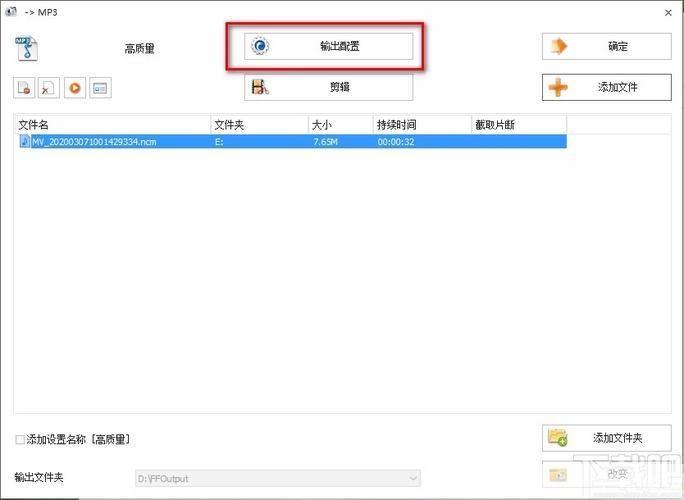Click the 7.65M size cell
The height and width of the screenshot is (500, 684).
325,142
